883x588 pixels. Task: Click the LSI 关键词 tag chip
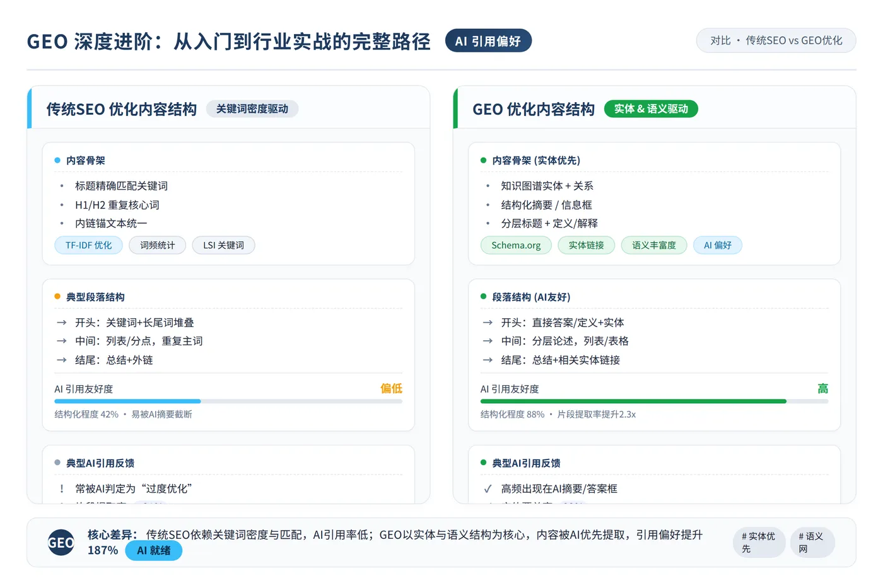tap(224, 245)
